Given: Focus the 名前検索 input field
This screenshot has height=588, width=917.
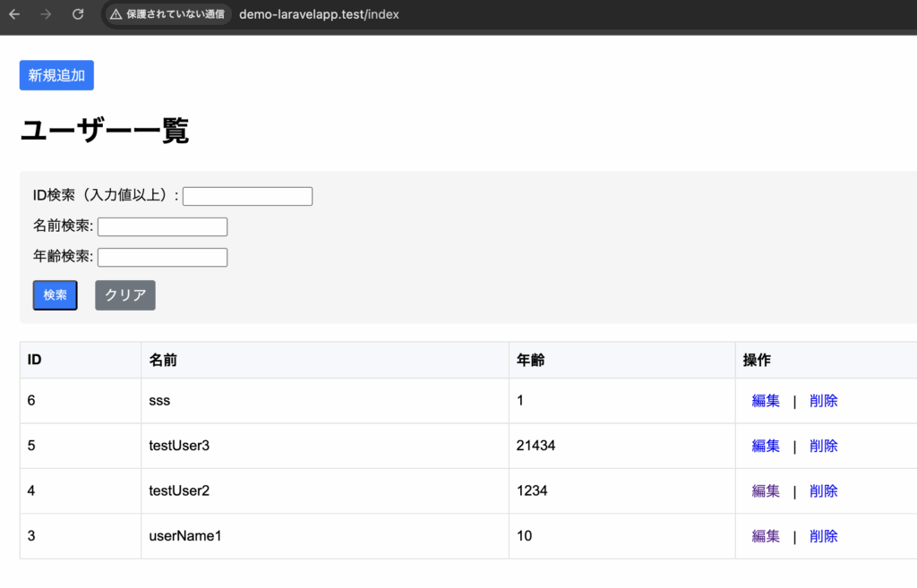Looking at the screenshot, I should tap(162, 226).
